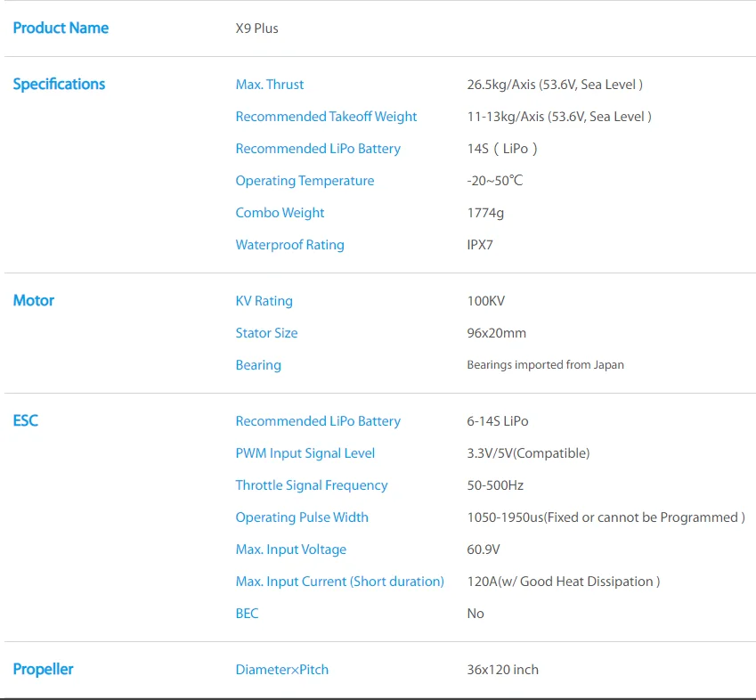The height and width of the screenshot is (700, 756).
Task: Click the PWM Input Signal Level label
Action: pyautogui.click(x=305, y=453)
